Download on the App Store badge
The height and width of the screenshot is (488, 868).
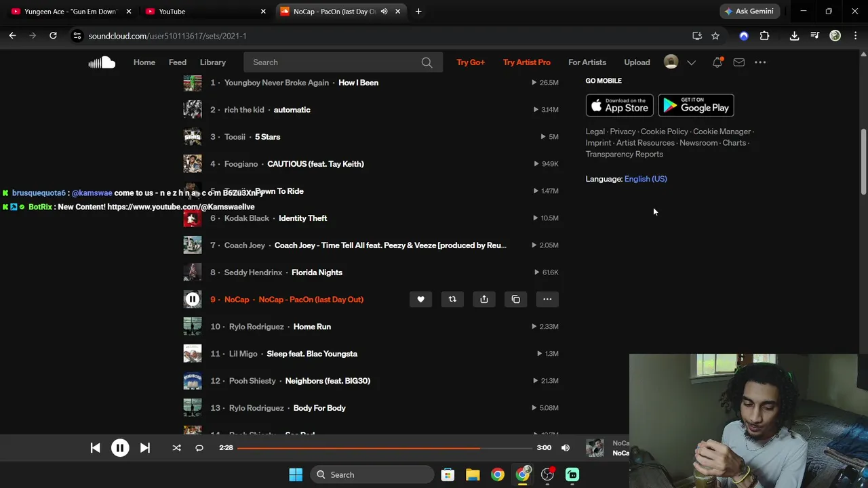[x=620, y=106]
